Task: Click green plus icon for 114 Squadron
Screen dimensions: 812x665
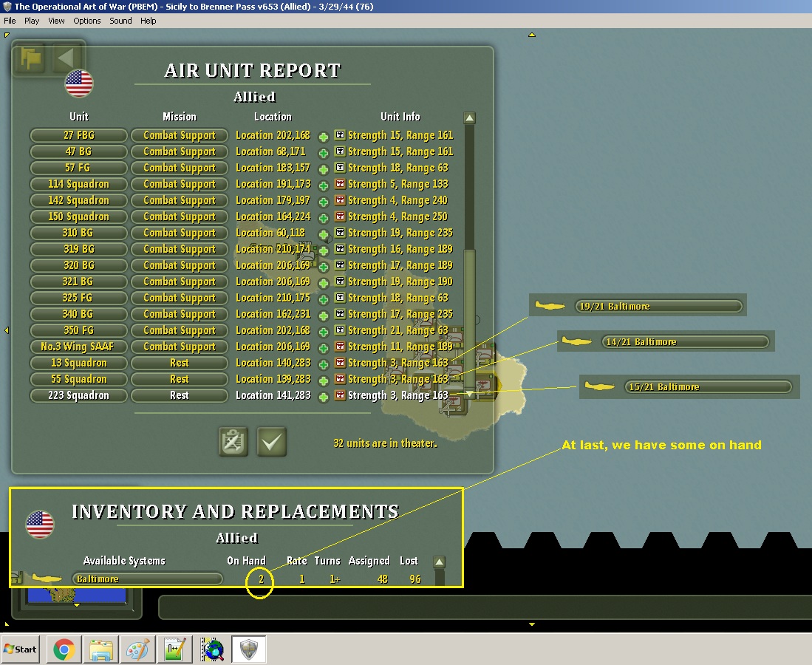Action: tap(323, 185)
